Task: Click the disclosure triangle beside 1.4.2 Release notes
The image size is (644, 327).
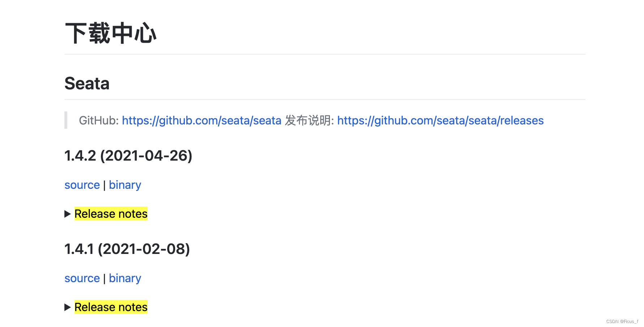Action: coord(68,214)
